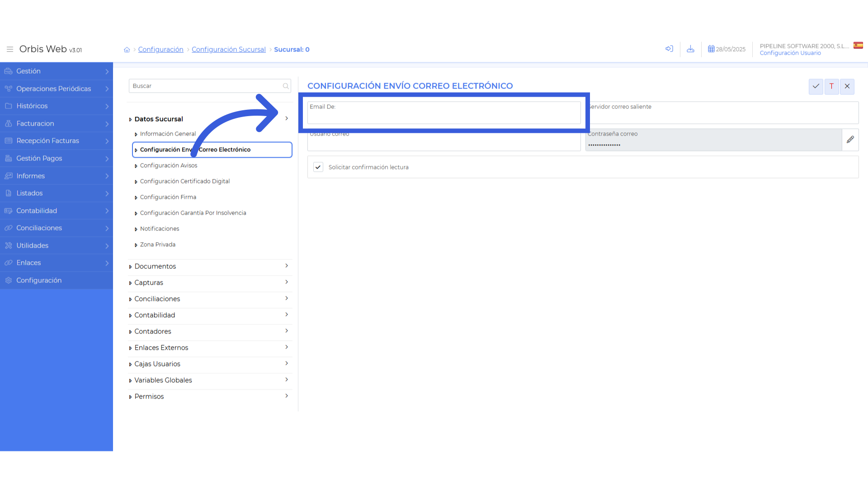868x488 pixels.
Task: Click the Listados document icon
Action: 8,193
